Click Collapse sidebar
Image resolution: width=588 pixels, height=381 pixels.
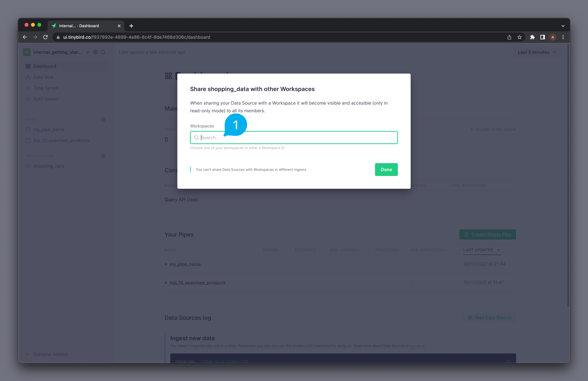47,354
